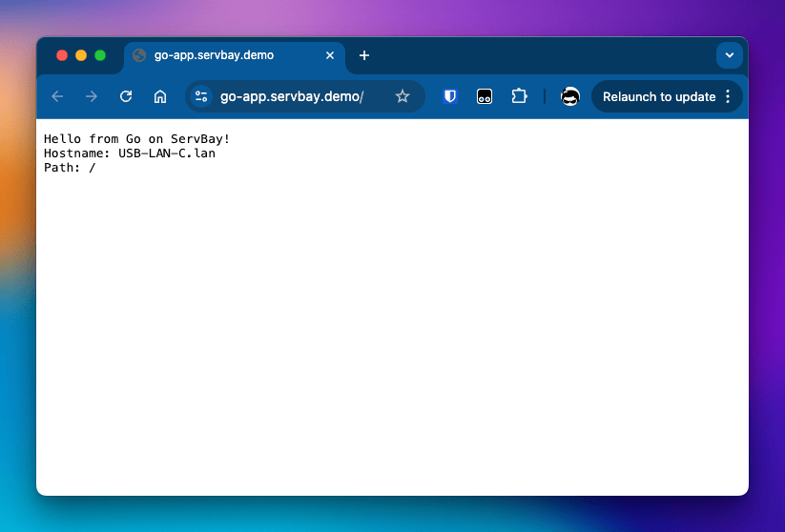This screenshot has width=785, height=532.
Task: Close the go-app.servbay.demo tab
Action: (x=330, y=55)
